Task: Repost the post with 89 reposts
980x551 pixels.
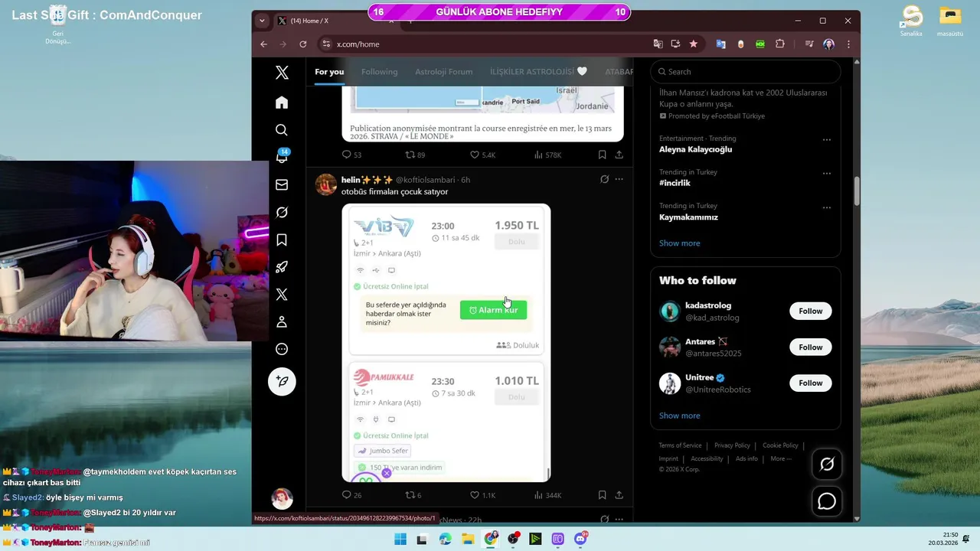Action: [x=414, y=155]
